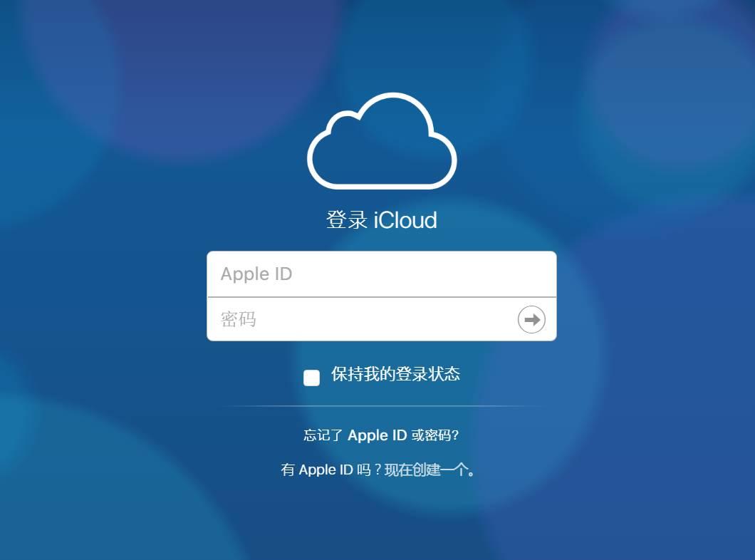Click the Apple ID input field
Image resolution: width=755 pixels, height=560 pixels.
[381, 274]
